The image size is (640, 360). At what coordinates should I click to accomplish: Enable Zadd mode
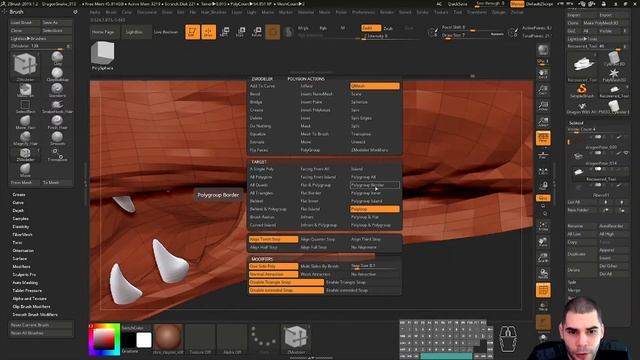(371, 28)
